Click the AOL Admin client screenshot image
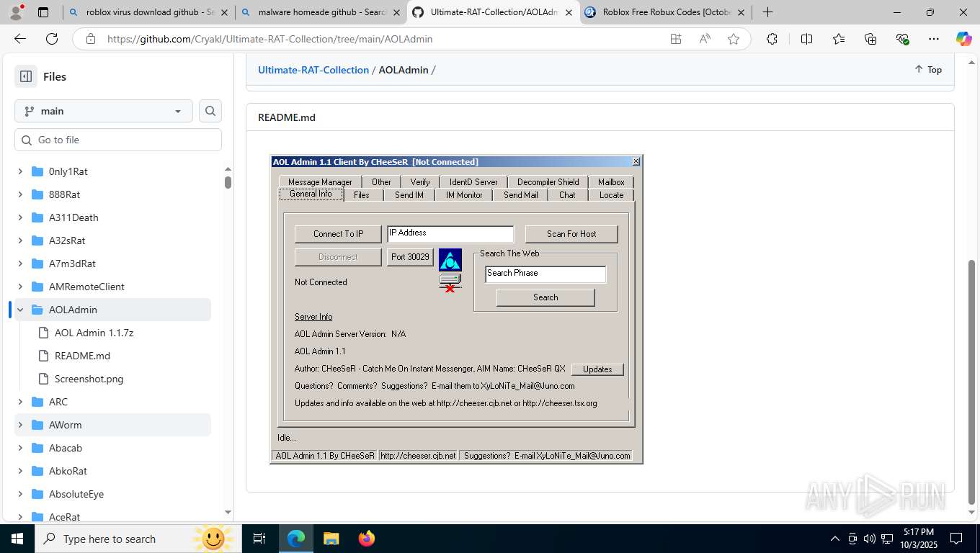The image size is (980, 553). tap(456, 309)
